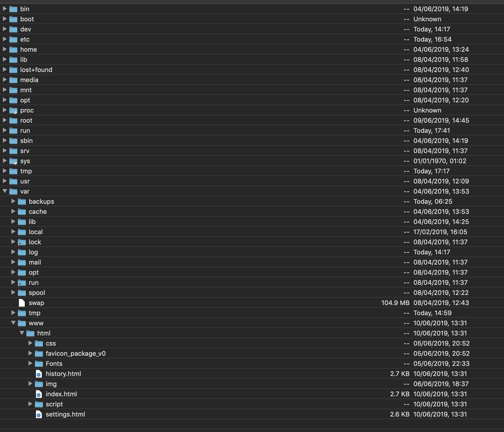
Task: Click the img date 06/06/2019, 18:37
Action: [x=441, y=384]
